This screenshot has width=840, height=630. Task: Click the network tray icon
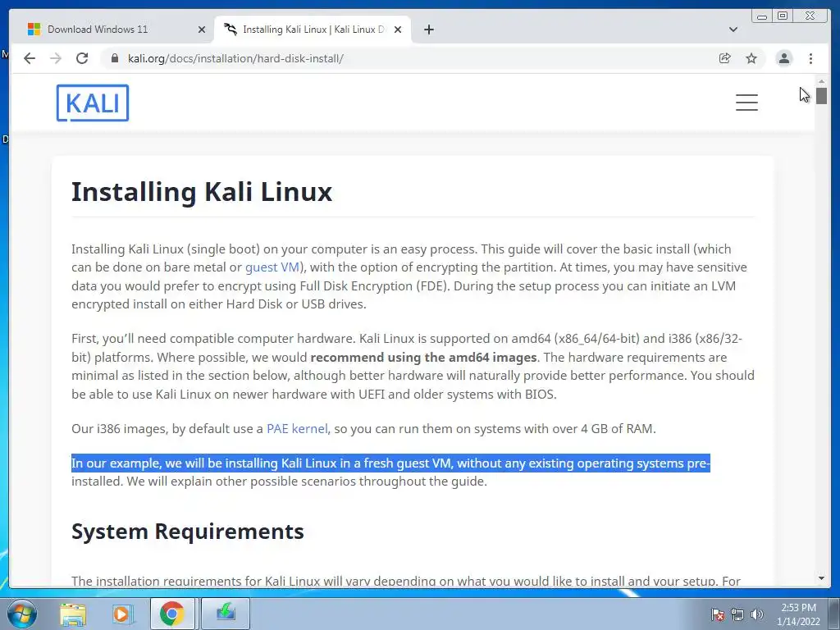tap(737, 614)
